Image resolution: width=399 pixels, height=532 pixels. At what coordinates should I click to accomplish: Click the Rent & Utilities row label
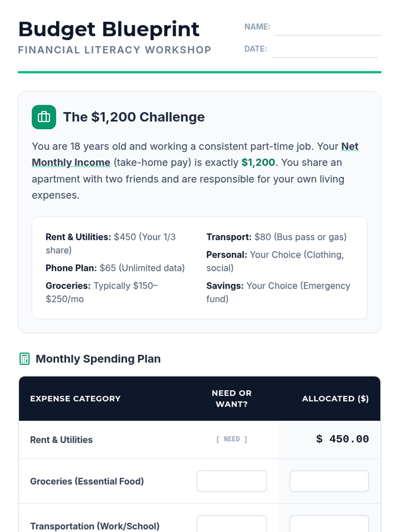(62, 440)
